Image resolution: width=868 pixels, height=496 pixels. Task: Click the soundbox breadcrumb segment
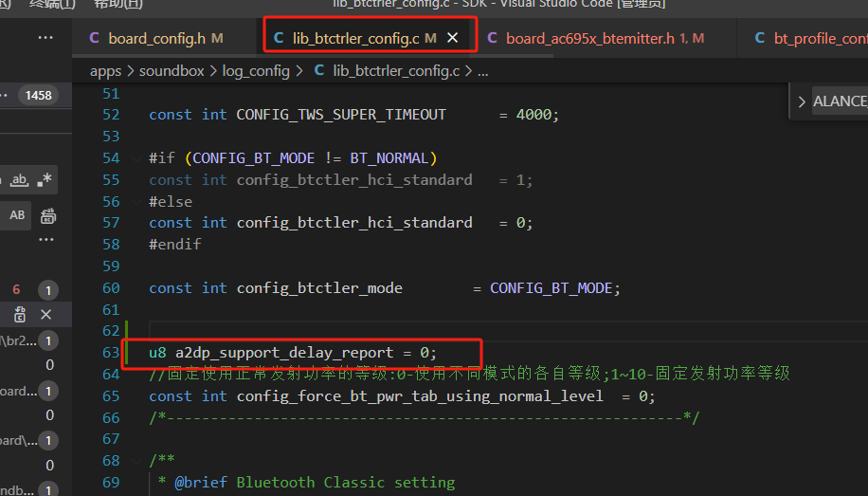coord(172,71)
